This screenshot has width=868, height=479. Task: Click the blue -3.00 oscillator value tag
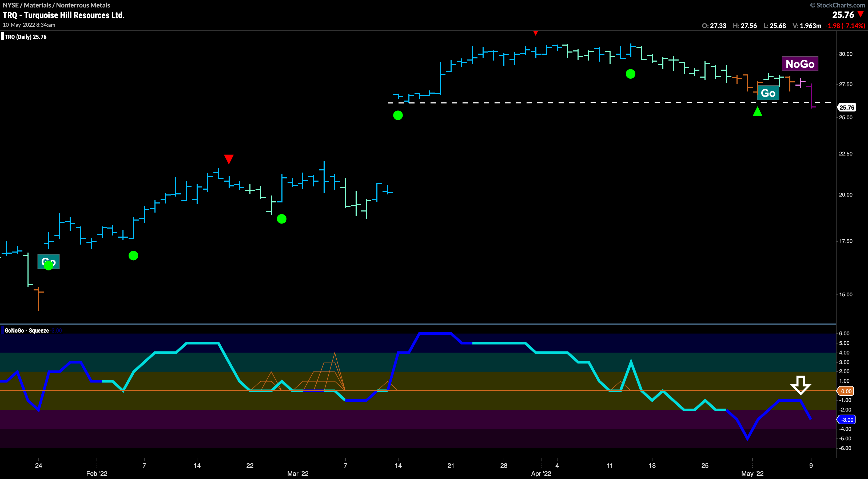click(846, 419)
